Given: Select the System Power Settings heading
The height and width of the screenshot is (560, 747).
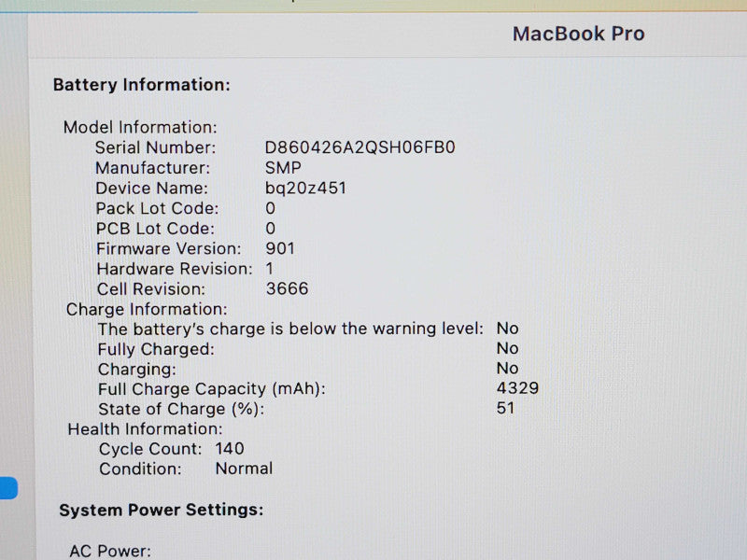Looking at the screenshot, I should [161, 510].
